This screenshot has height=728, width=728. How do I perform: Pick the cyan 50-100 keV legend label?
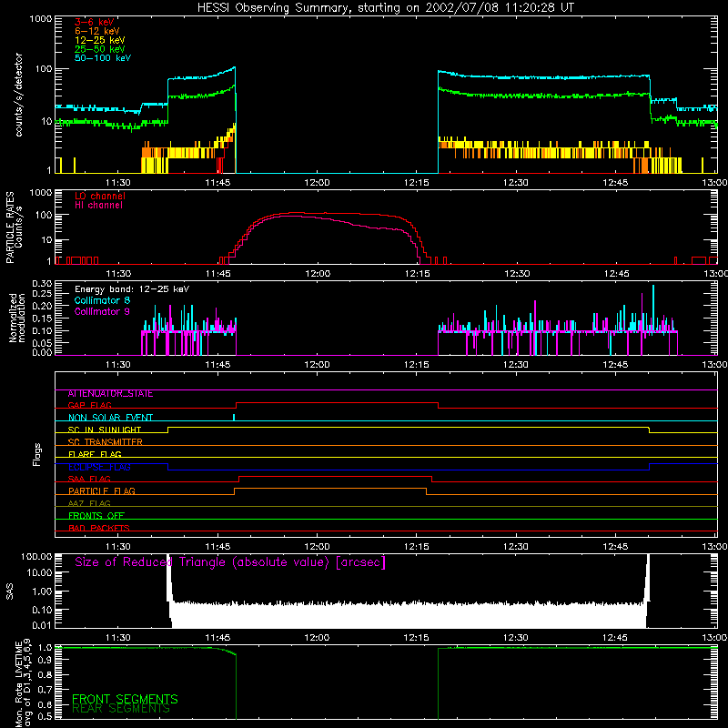click(x=103, y=58)
